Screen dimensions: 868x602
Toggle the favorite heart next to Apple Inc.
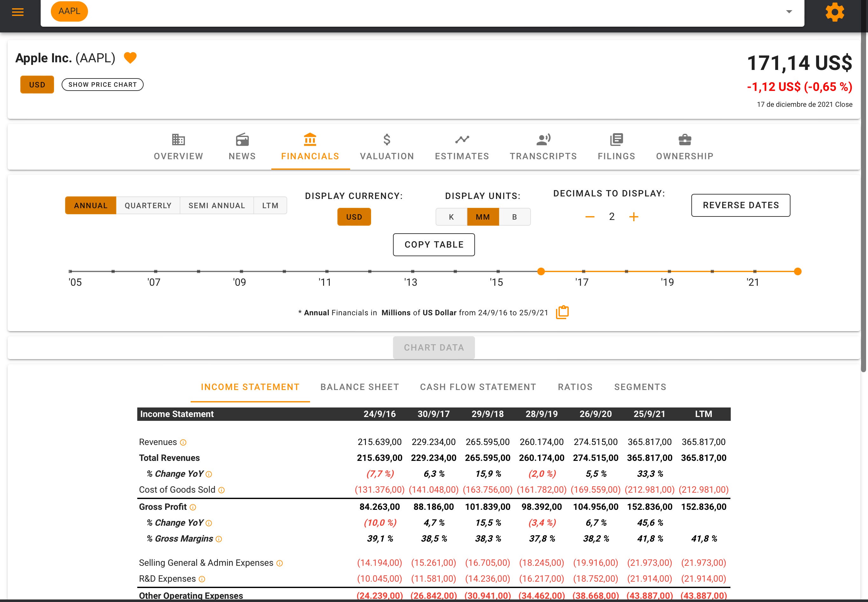130,58
